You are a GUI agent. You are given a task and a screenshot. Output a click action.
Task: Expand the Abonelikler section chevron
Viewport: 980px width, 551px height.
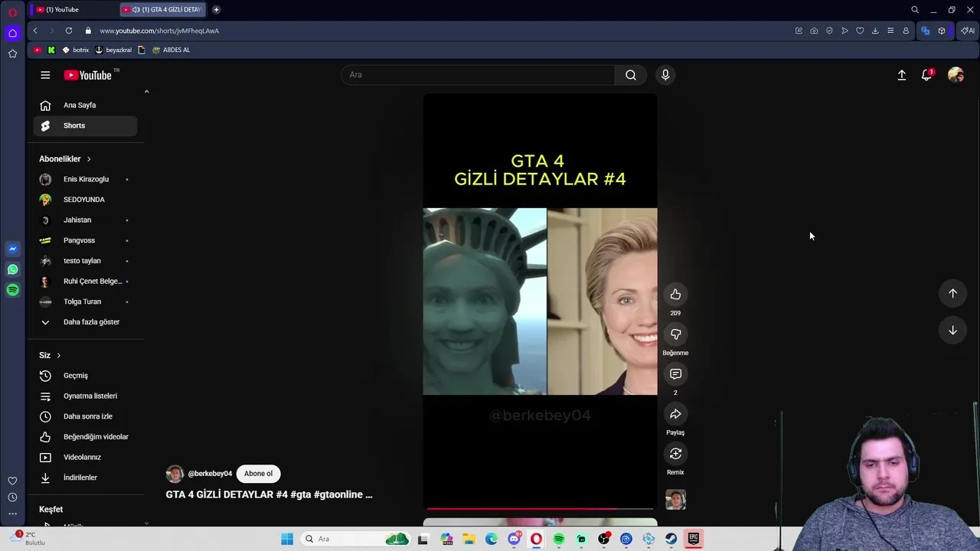89,159
